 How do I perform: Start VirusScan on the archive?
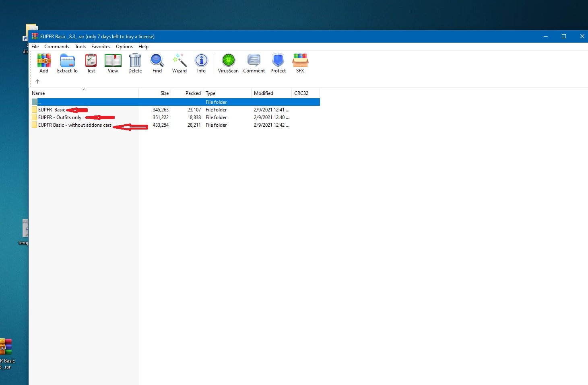point(228,63)
